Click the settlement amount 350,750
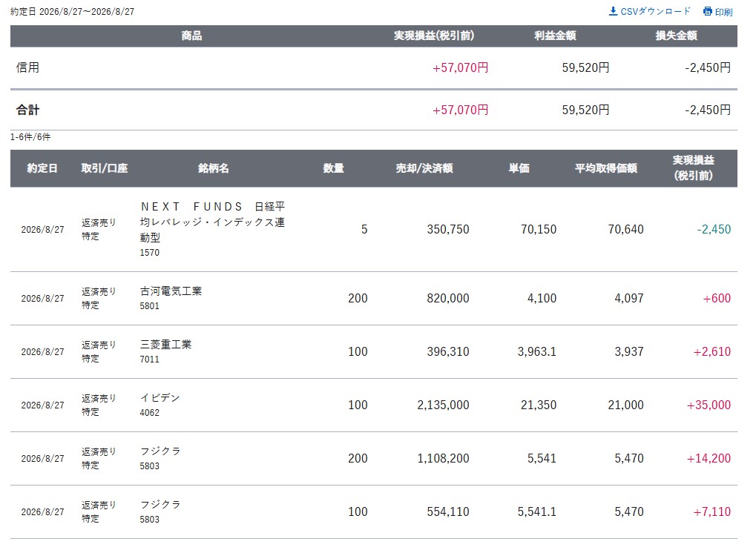This screenshot has height=550, width=756. click(448, 229)
